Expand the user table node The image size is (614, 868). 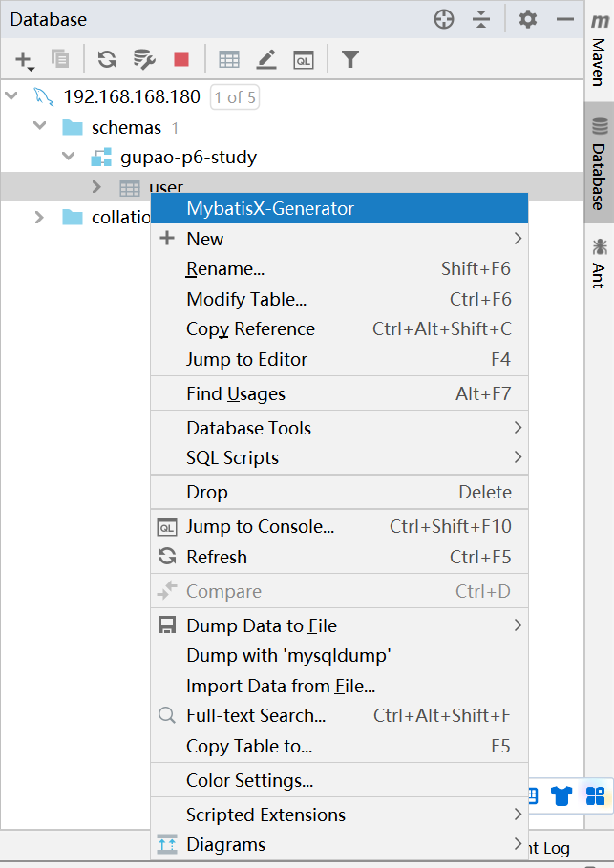(96, 187)
